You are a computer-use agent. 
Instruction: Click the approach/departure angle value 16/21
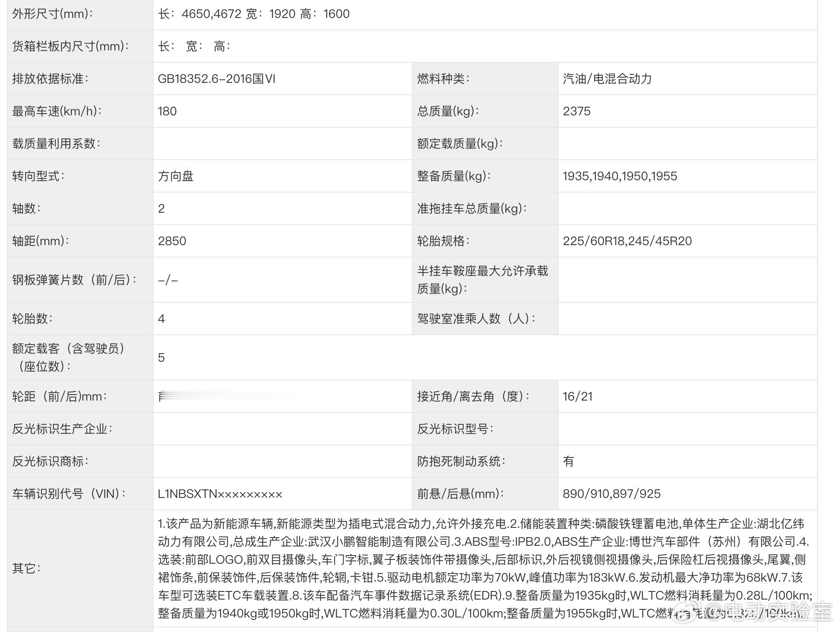coord(577,396)
